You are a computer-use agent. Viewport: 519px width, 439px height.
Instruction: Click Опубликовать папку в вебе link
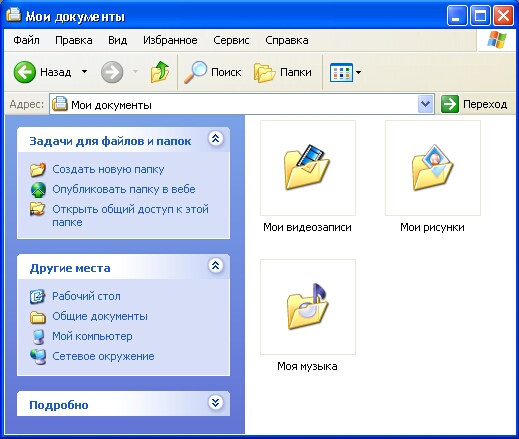tap(124, 189)
